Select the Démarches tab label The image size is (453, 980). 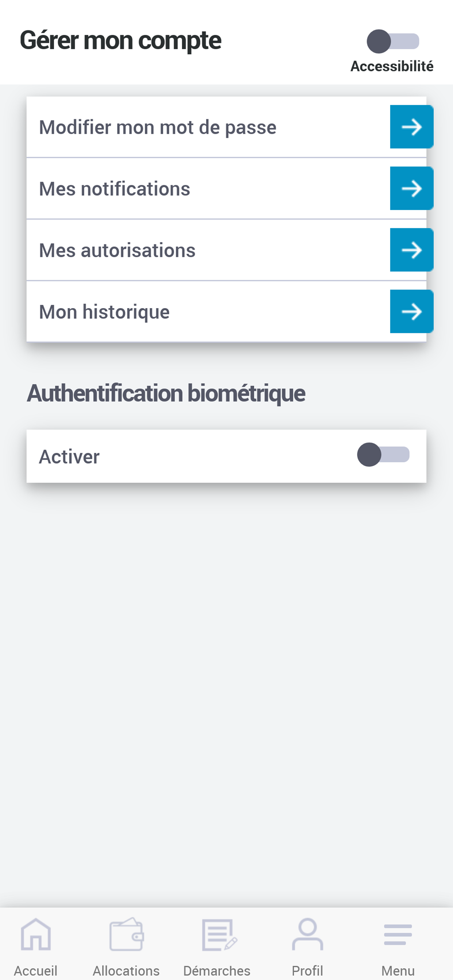point(217,971)
